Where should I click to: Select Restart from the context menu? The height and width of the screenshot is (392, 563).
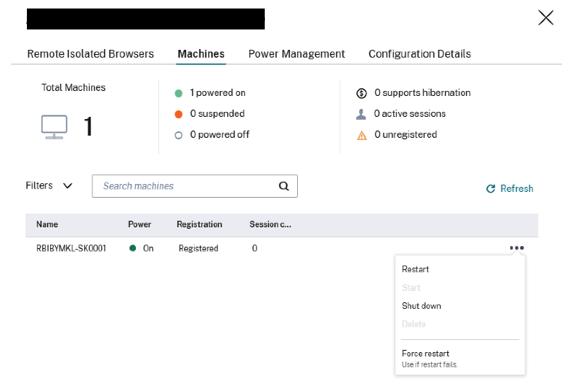pos(415,269)
